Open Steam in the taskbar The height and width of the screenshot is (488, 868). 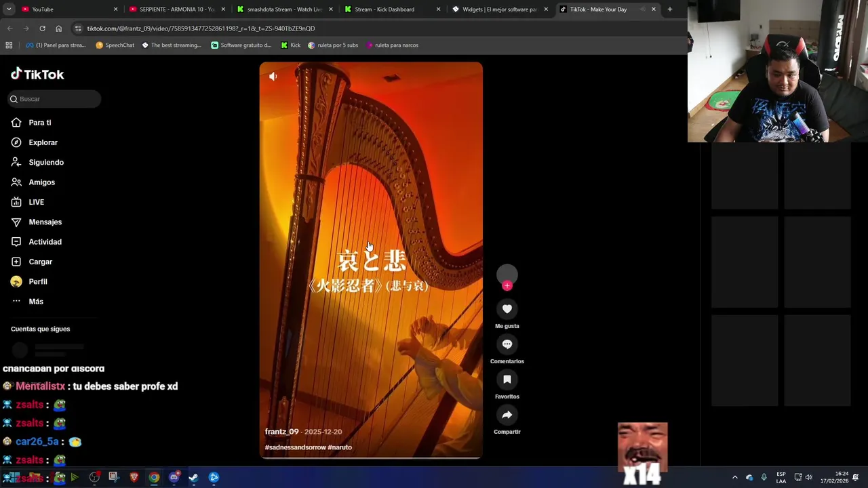tap(193, 477)
